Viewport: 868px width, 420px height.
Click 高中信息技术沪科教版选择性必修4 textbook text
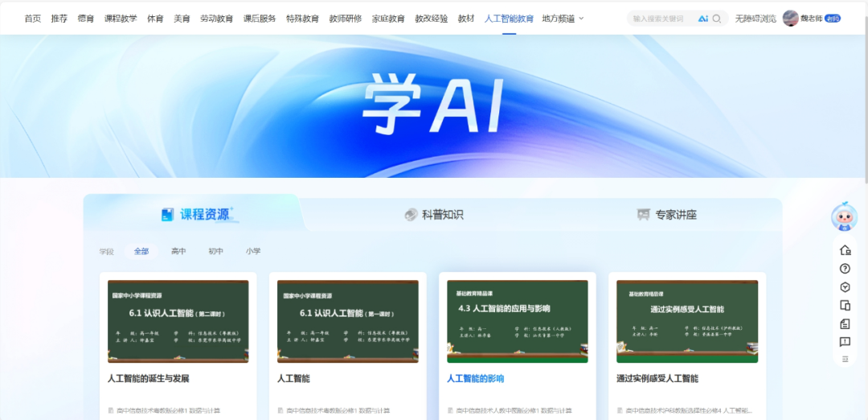click(x=689, y=410)
